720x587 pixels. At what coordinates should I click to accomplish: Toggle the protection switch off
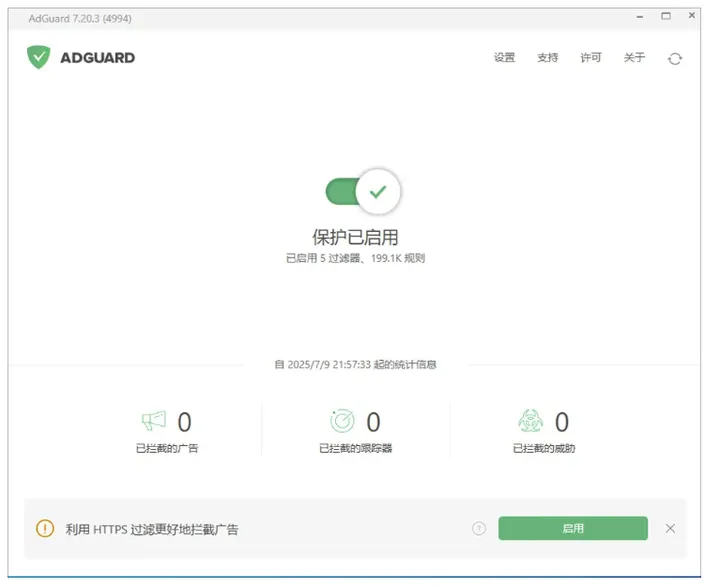[x=363, y=192]
